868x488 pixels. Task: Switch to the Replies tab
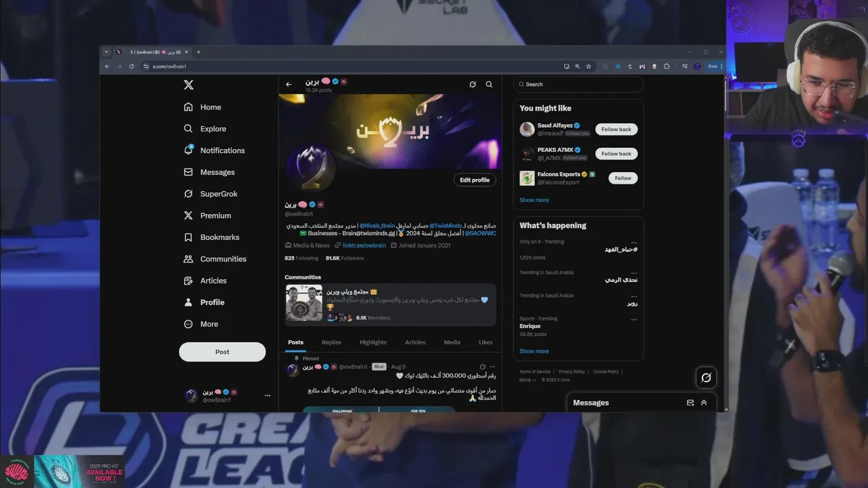332,342
